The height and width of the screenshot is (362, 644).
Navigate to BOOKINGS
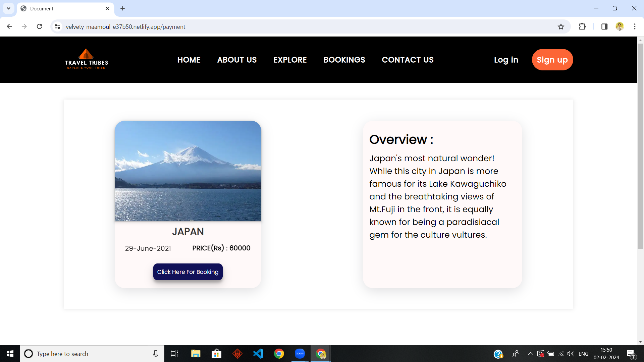[x=344, y=60]
